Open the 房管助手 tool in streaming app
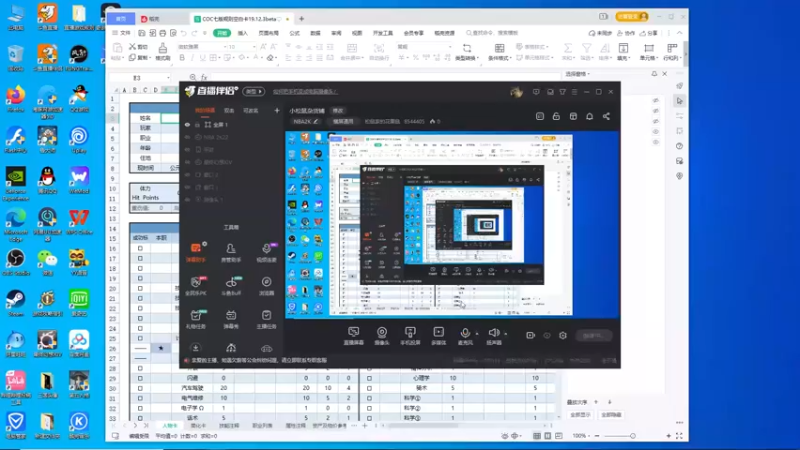Viewport: 800px width, 450px height. coord(231,248)
